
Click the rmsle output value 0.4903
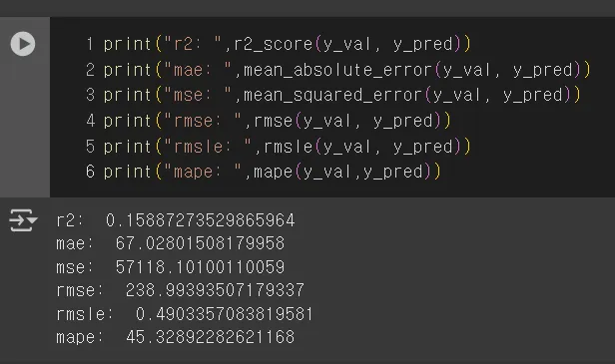pyautogui.click(x=225, y=314)
